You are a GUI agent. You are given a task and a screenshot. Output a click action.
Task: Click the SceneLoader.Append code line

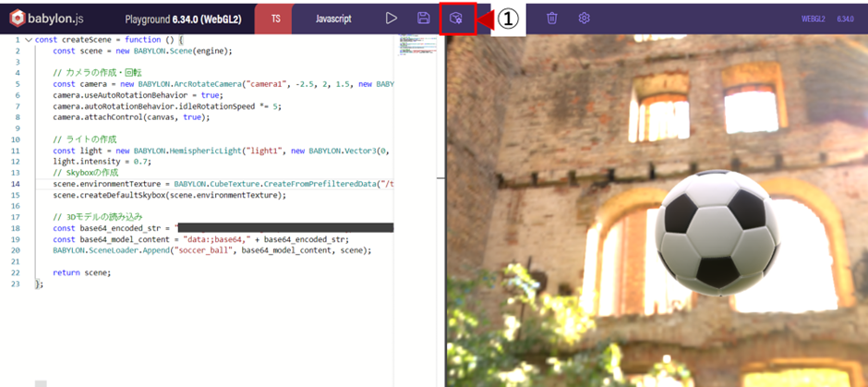coord(212,250)
